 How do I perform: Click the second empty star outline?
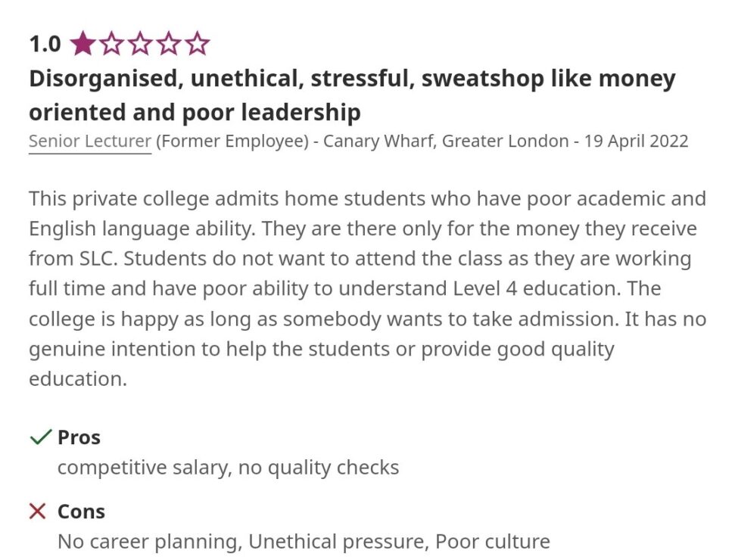(x=111, y=44)
